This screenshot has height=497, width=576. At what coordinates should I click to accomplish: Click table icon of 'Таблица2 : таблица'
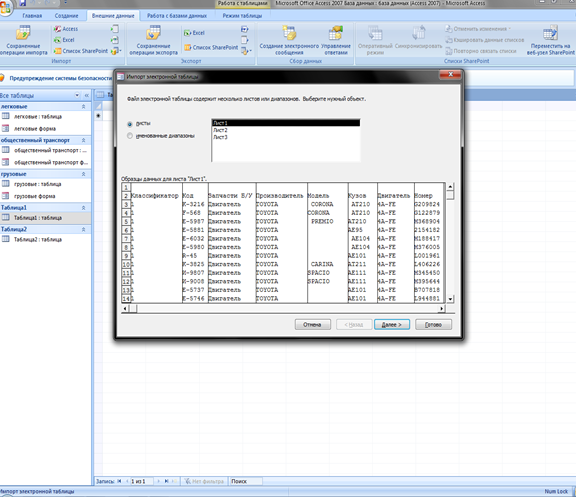(6, 240)
